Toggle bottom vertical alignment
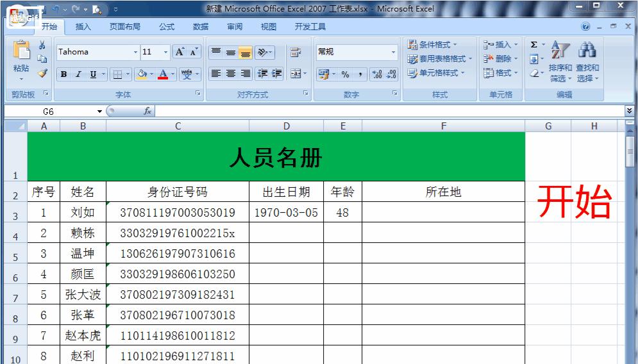 point(246,52)
